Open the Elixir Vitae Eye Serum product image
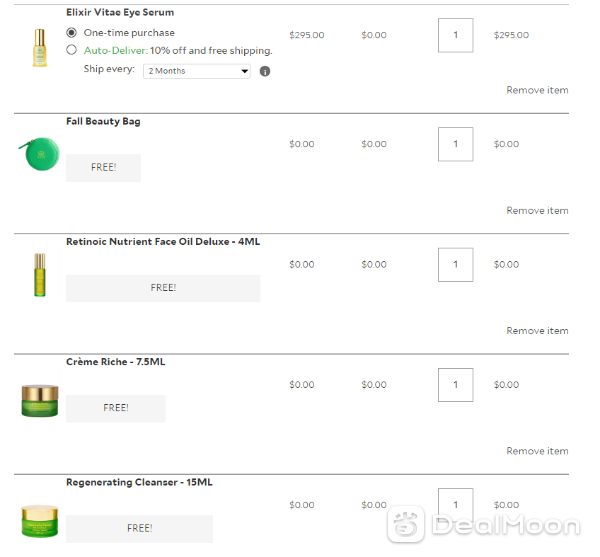Screen dimensions: 600x557 point(40,48)
